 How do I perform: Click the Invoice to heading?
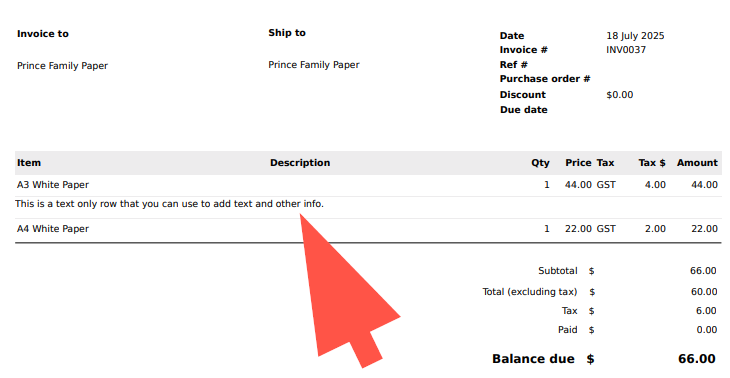43,34
